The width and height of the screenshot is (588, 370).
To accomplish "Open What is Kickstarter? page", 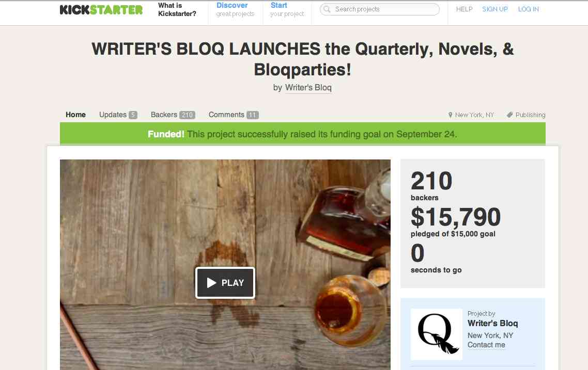I will [x=177, y=9].
